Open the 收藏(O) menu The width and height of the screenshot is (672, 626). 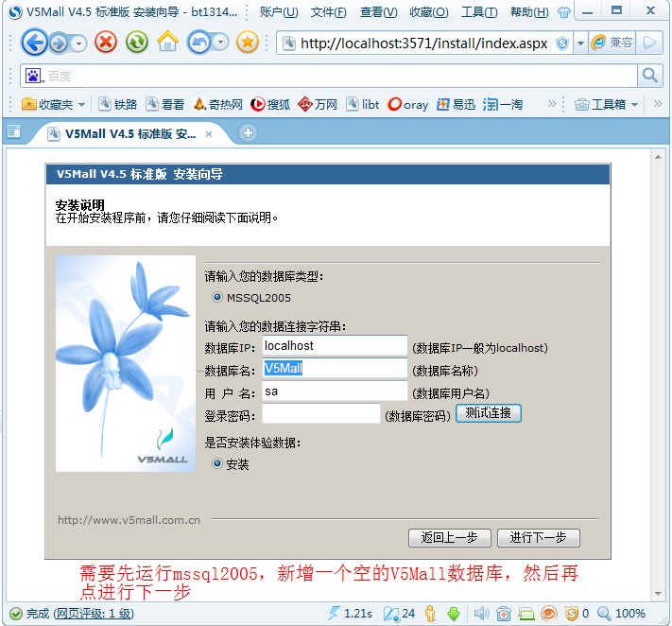428,12
